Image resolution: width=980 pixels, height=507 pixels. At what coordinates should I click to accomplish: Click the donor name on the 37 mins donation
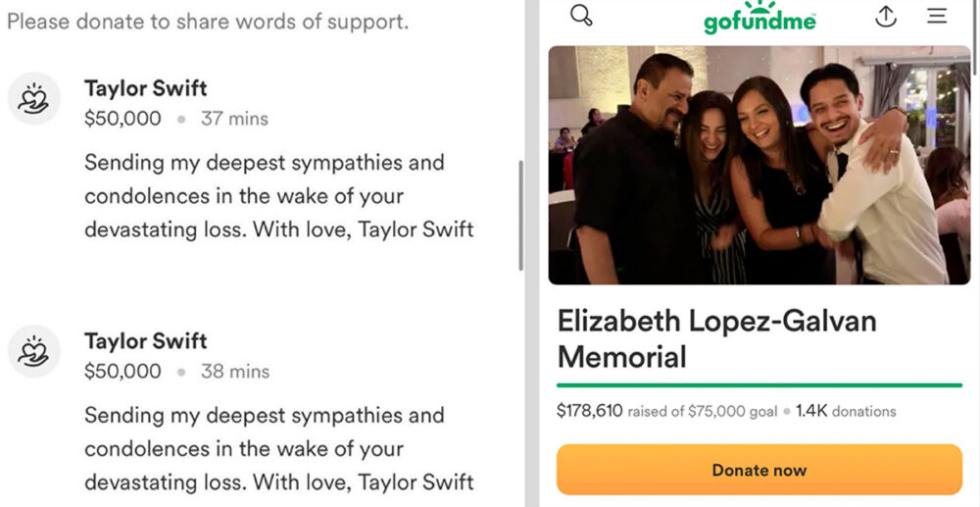(145, 88)
